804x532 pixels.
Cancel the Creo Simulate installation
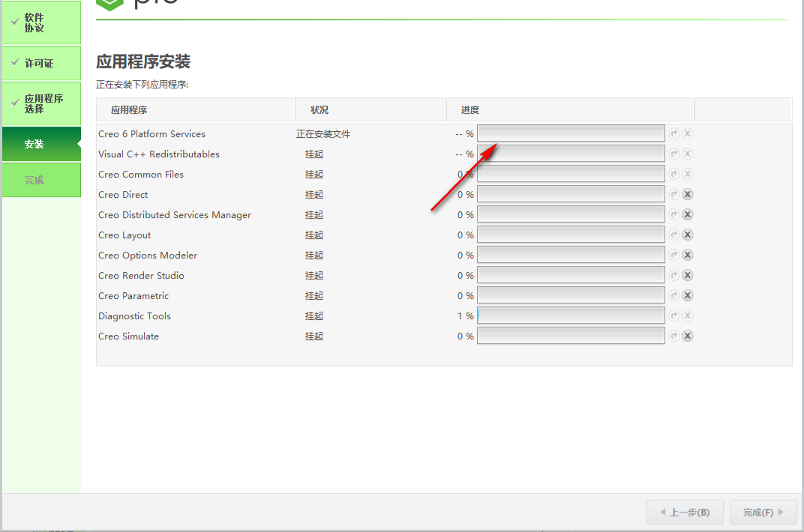[688, 336]
